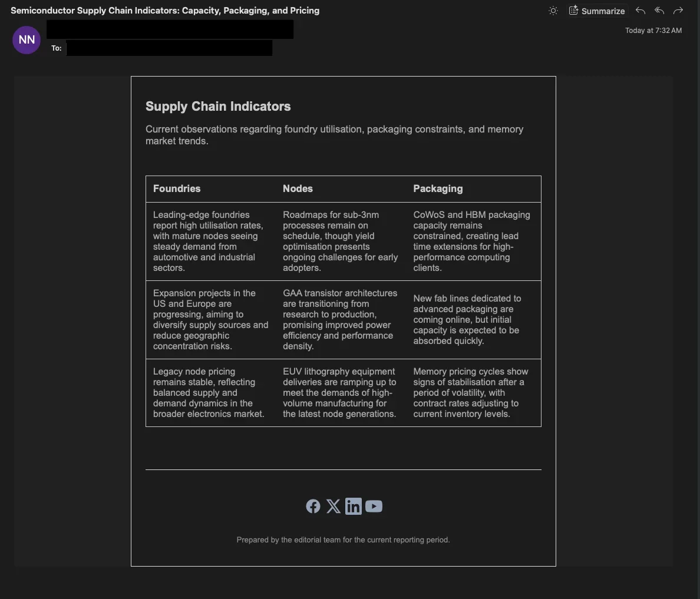
Task: Click the 'CoWoS and HBM packaging' cell
Action: coord(473,241)
